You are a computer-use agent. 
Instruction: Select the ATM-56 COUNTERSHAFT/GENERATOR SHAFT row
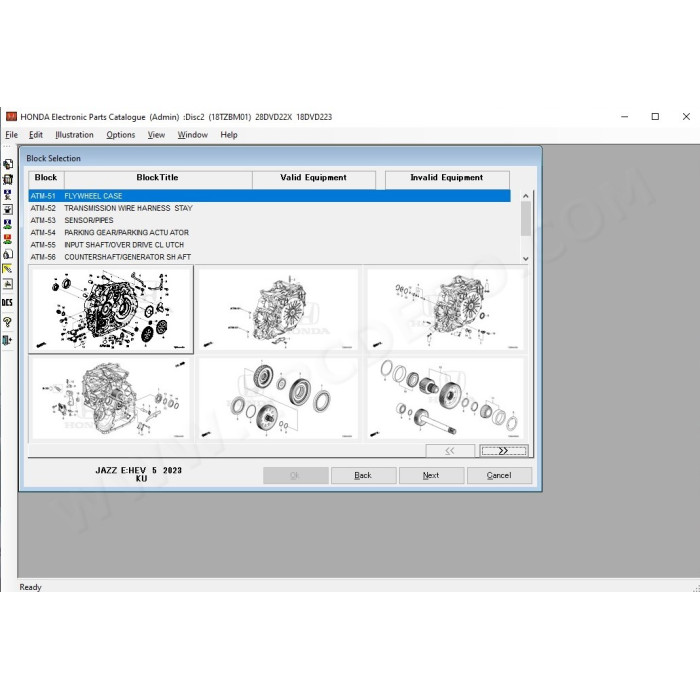269,257
